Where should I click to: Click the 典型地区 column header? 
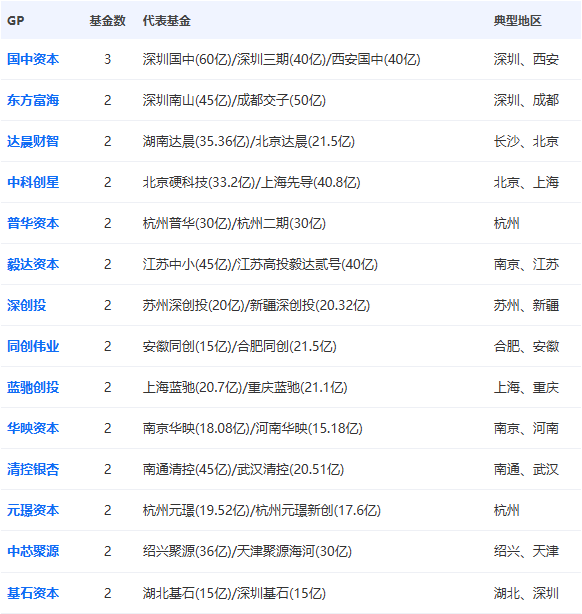coord(517,21)
